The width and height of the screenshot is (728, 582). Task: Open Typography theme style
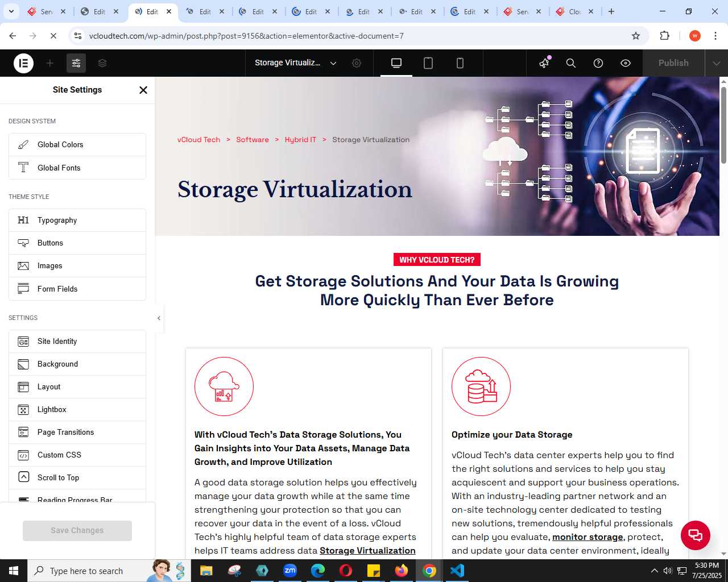(77, 220)
